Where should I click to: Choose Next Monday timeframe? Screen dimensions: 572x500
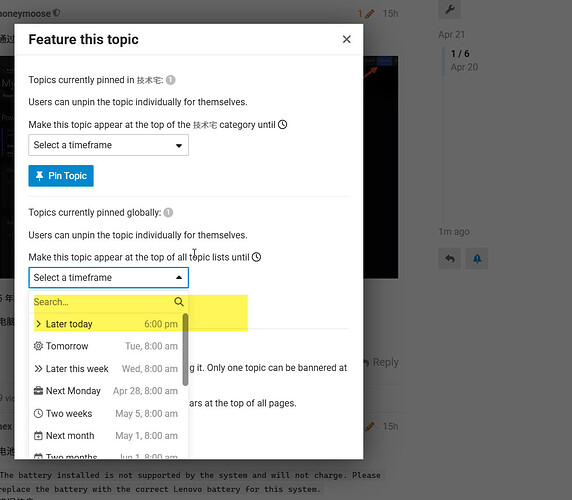(106, 391)
